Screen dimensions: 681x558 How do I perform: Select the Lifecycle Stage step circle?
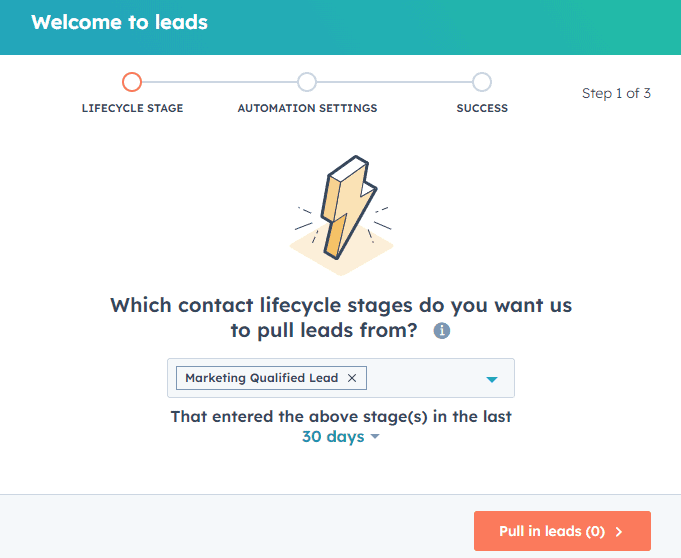coord(132,82)
